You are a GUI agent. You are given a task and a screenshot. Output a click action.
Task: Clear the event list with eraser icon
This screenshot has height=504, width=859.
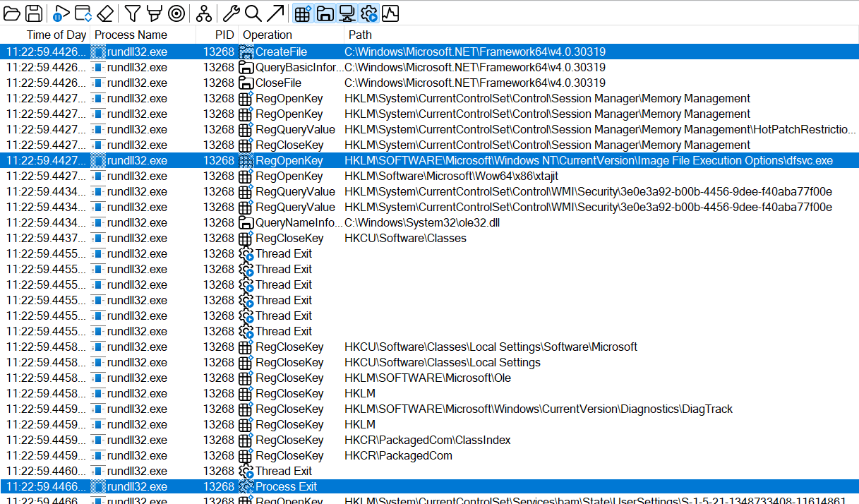pos(104,13)
